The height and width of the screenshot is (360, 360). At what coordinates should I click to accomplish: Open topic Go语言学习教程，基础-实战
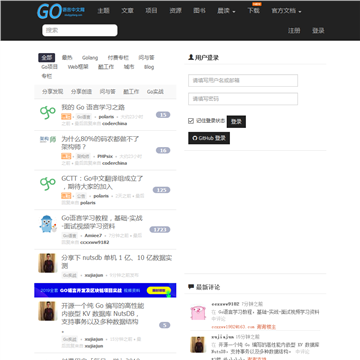tap(102, 222)
